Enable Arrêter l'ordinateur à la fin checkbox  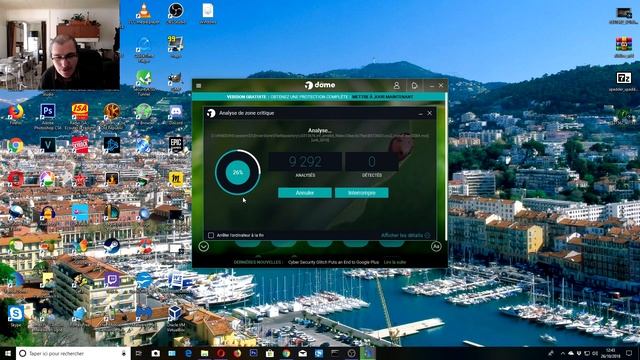[211, 235]
